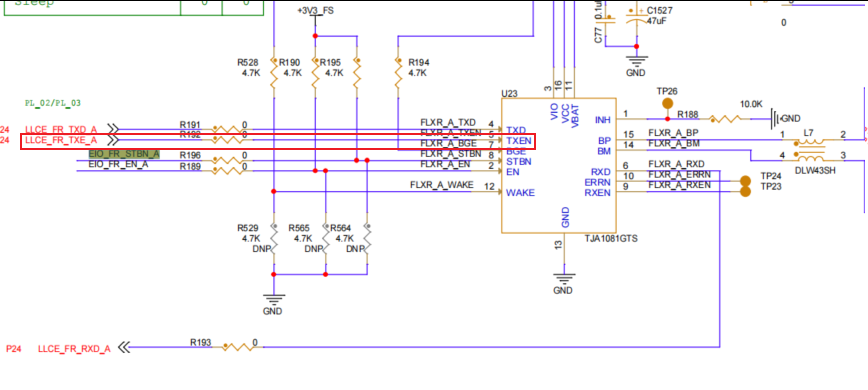
Task: Click the R564 pull-down resistor designator
Action: click(341, 228)
